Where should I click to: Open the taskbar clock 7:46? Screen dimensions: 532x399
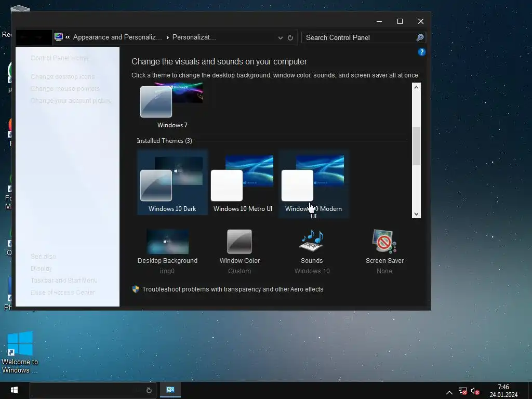pyautogui.click(x=503, y=391)
